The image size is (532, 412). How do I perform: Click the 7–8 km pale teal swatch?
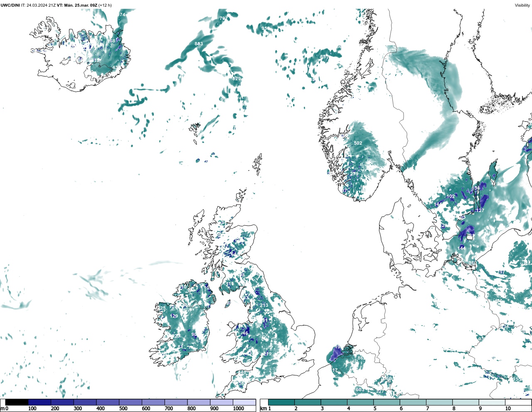click(x=439, y=402)
